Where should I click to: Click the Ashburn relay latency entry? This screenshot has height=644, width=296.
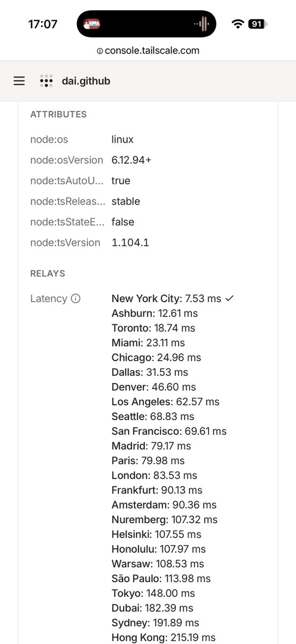[x=154, y=313]
